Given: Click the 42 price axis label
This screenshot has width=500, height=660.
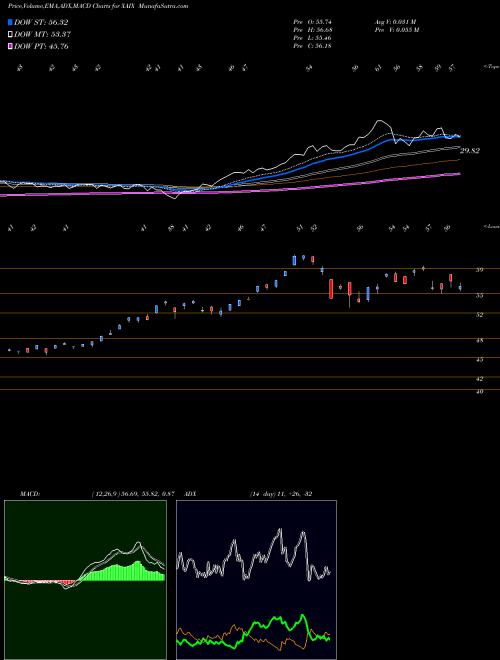Looking at the screenshot, I should (479, 378).
